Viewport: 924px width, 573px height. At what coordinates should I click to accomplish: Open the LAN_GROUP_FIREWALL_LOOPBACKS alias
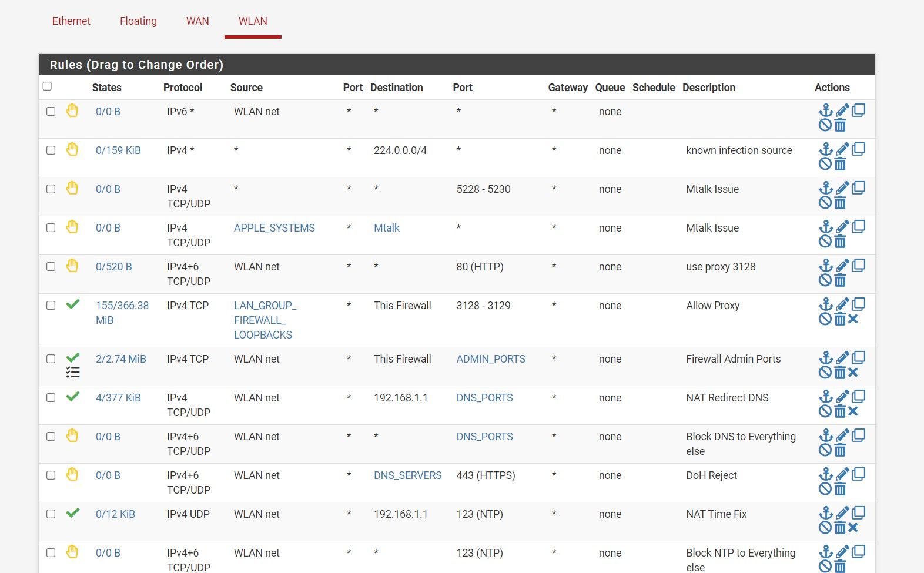click(x=265, y=320)
